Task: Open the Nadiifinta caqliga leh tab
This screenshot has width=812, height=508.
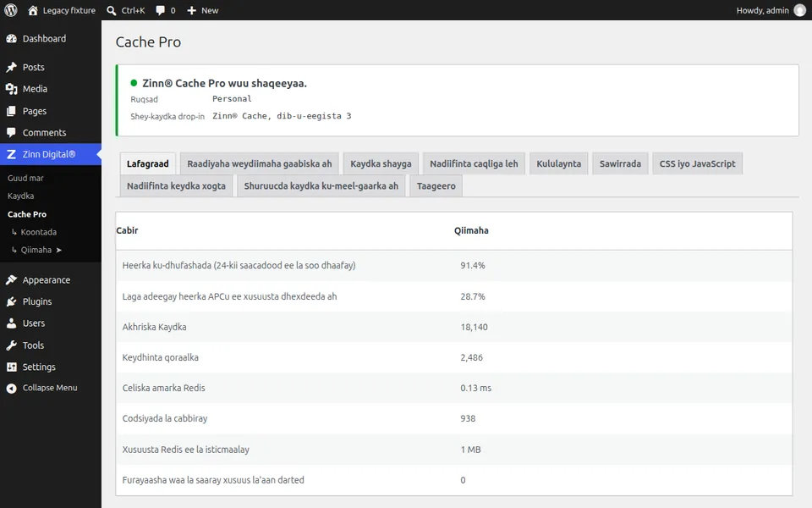Action: click(474, 163)
